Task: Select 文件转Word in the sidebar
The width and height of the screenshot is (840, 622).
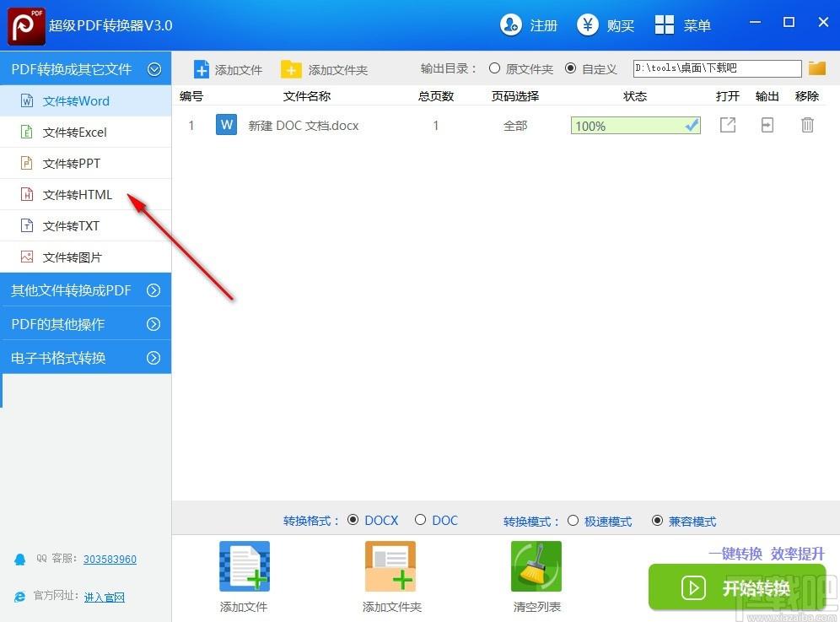Action: (x=86, y=100)
